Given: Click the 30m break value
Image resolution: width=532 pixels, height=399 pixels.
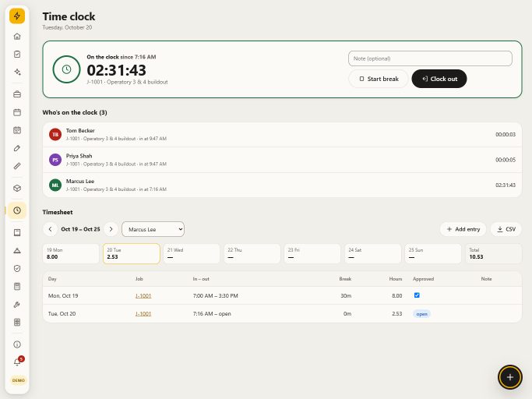Looking at the screenshot, I should (346, 296).
